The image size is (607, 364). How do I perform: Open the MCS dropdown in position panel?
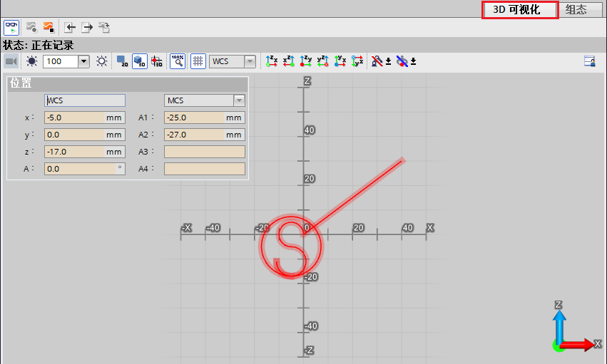239,100
